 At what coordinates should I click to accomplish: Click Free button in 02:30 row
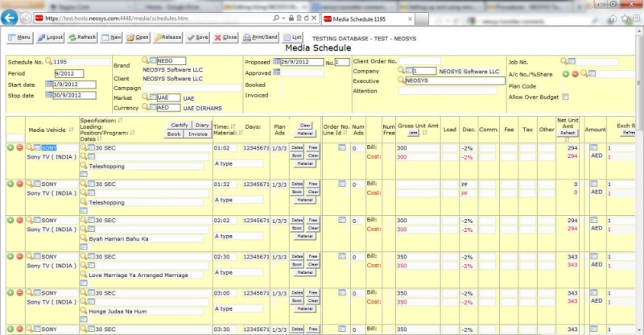tap(313, 256)
